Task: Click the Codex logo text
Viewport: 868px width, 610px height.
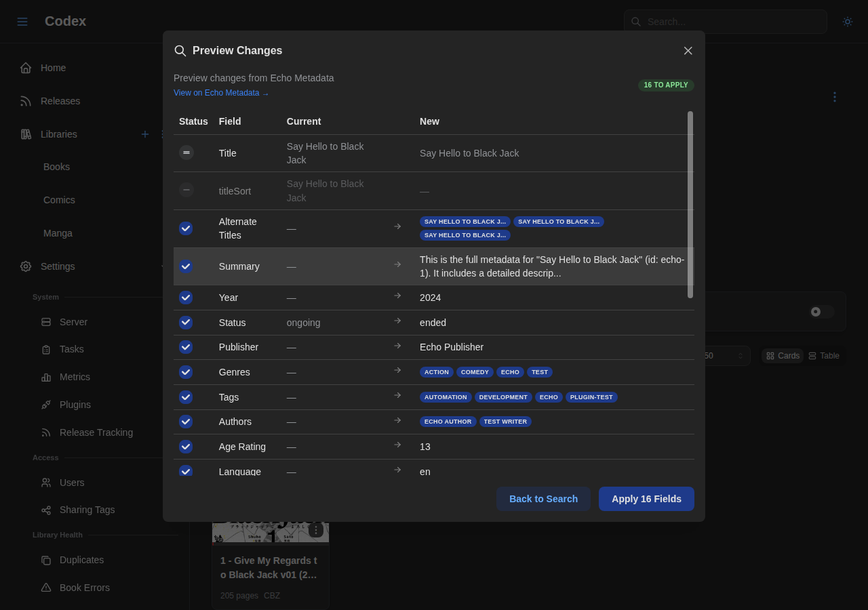Action: coord(65,21)
